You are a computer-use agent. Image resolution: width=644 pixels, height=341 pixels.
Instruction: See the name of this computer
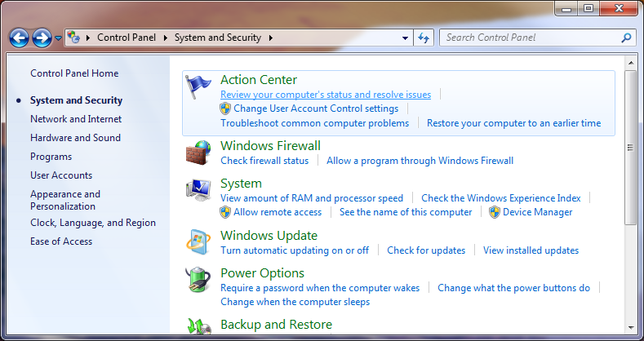pos(406,212)
